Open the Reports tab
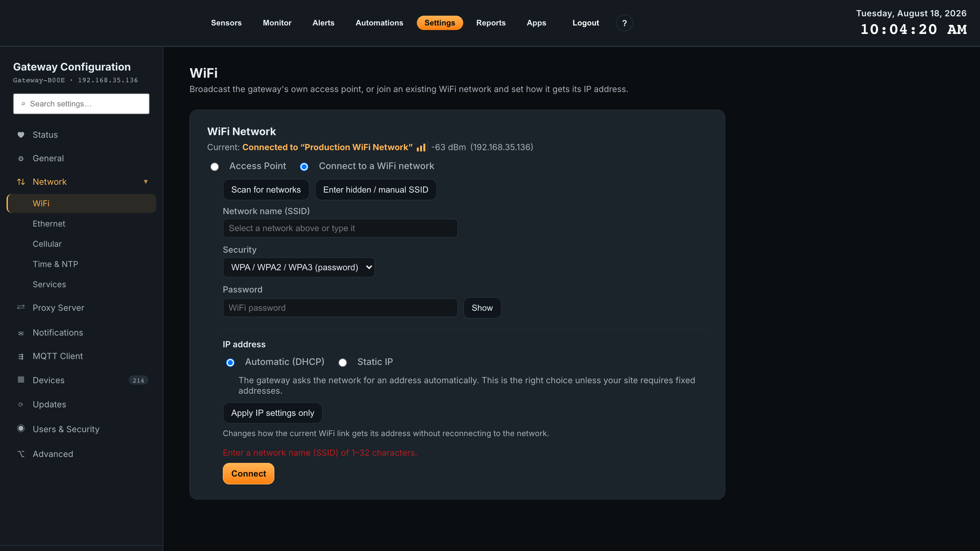This screenshot has height=551, width=980. pos(491,23)
